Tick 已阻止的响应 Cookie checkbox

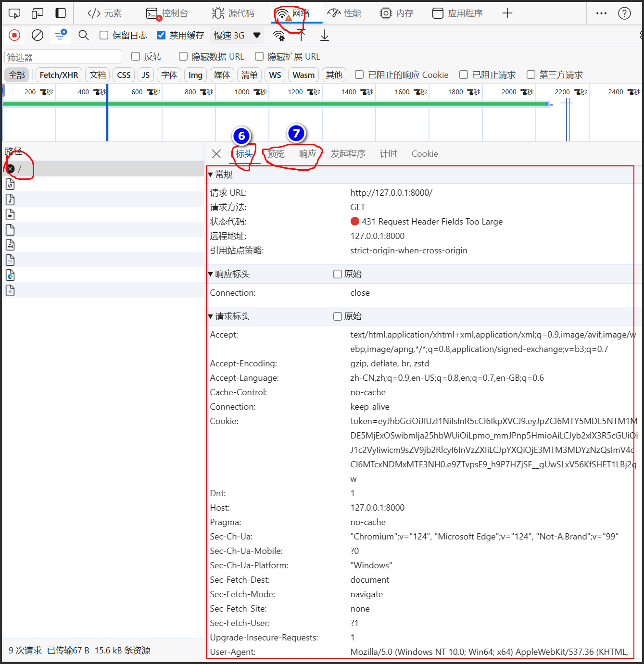pos(359,75)
